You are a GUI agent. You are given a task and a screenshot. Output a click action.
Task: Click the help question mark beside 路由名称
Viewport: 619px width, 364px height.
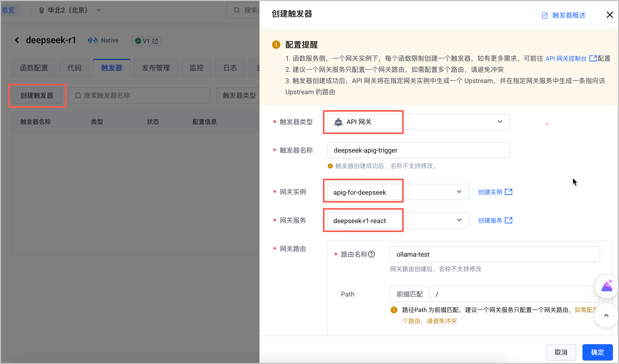click(371, 254)
